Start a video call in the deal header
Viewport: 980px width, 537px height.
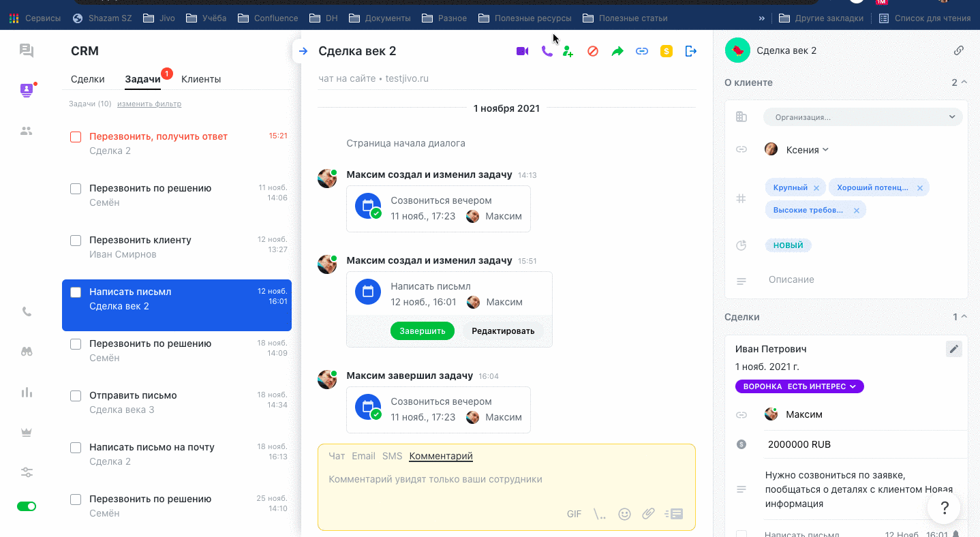point(522,51)
